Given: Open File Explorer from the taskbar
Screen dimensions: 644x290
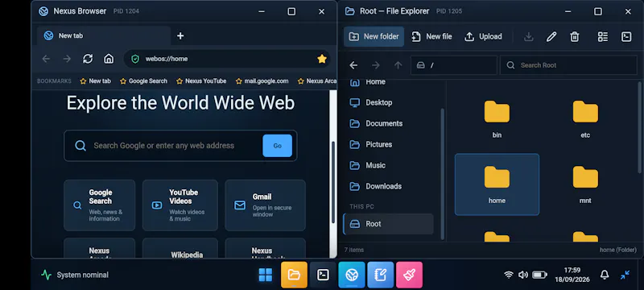Looking at the screenshot, I should [294, 275].
